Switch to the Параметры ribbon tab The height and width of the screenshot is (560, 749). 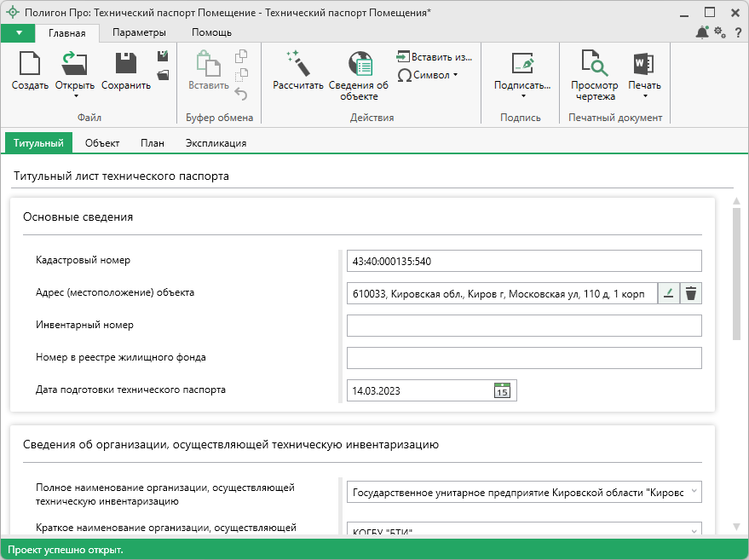click(139, 32)
